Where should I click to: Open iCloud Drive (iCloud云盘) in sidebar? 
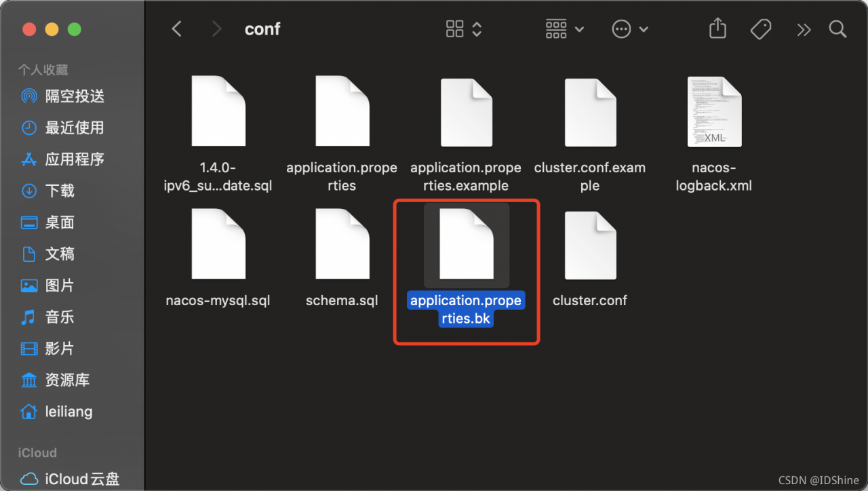pos(82,479)
